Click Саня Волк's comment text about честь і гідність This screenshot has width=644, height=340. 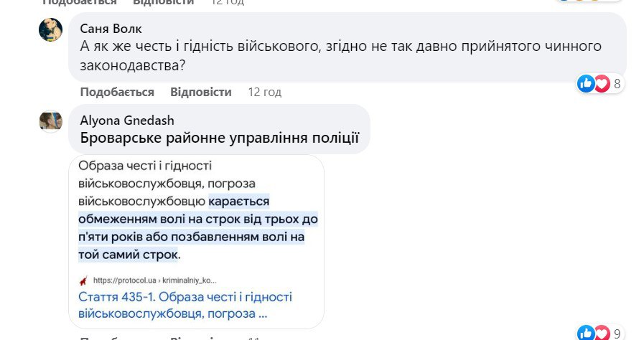pyautogui.click(x=337, y=55)
